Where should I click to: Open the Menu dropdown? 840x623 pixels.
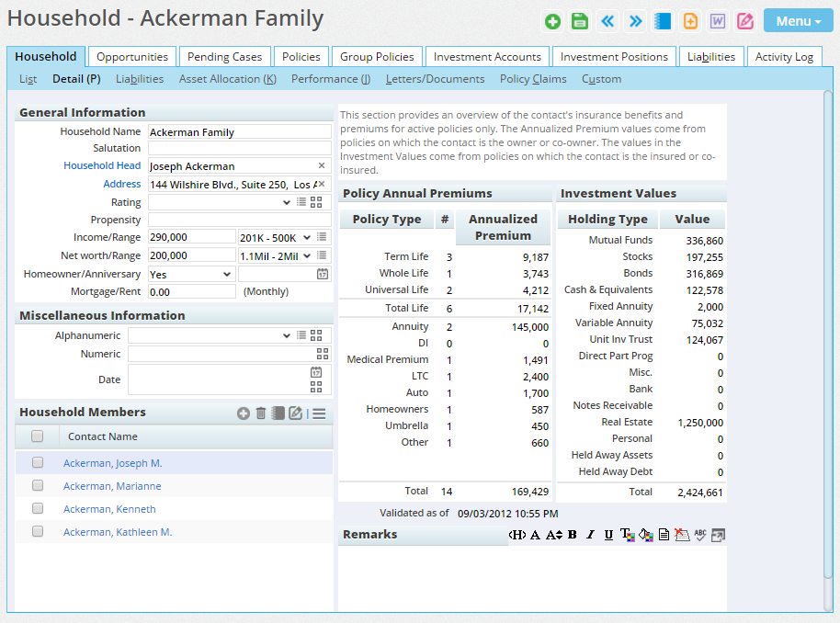pos(798,20)
